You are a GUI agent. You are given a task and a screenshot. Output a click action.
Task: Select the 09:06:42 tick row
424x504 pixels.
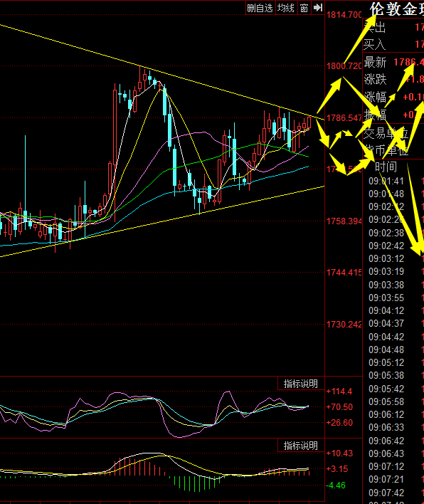396,441
